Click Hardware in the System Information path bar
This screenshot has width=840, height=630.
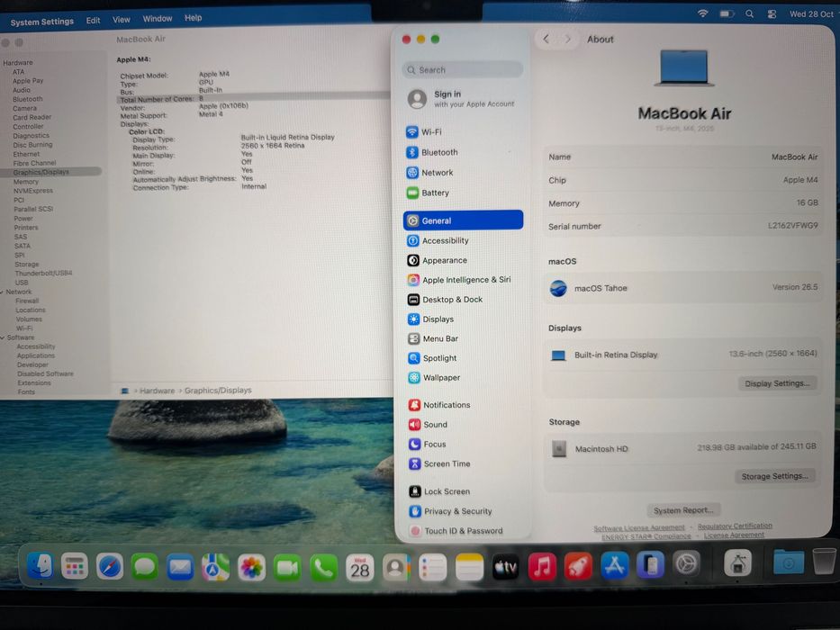[157, 391]
